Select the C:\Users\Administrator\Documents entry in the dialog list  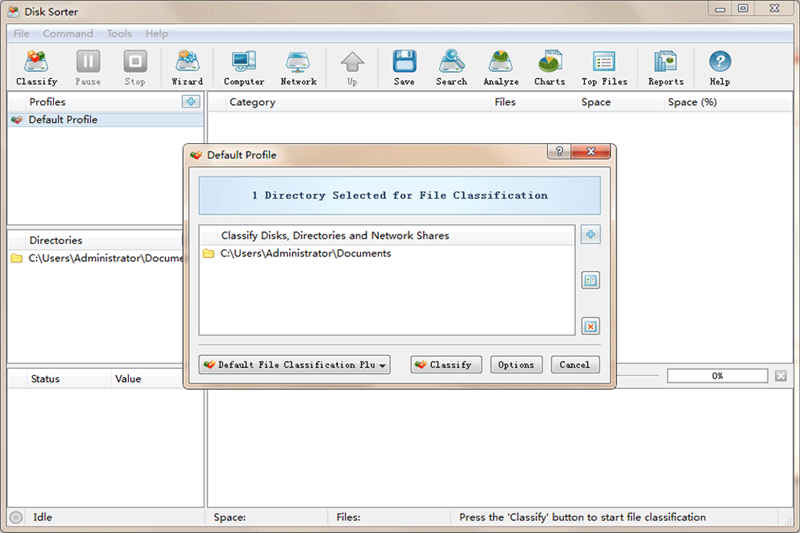coord(305,254)
